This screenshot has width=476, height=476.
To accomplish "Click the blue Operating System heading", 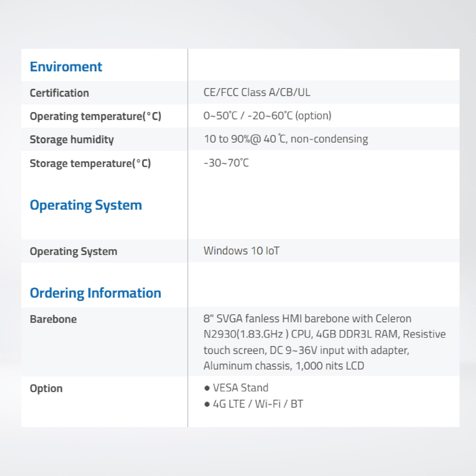I will [86, 205].
